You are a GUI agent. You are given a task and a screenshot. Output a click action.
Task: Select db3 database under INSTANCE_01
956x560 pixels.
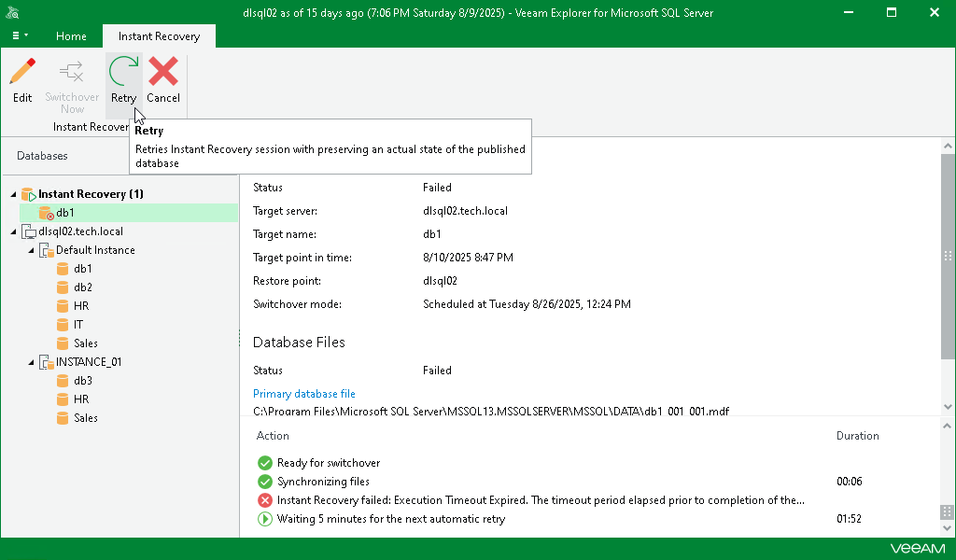pos(82,381)
